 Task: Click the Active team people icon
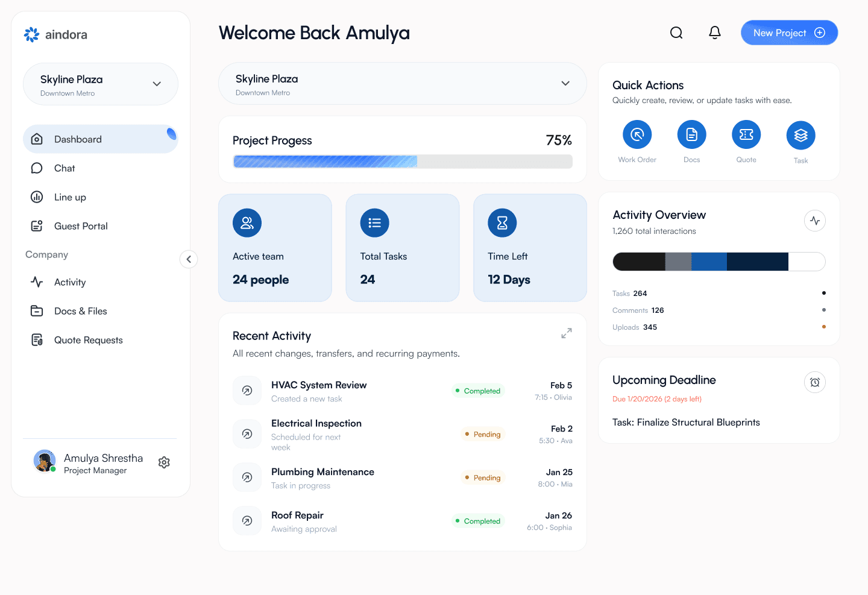click(247, 223)
